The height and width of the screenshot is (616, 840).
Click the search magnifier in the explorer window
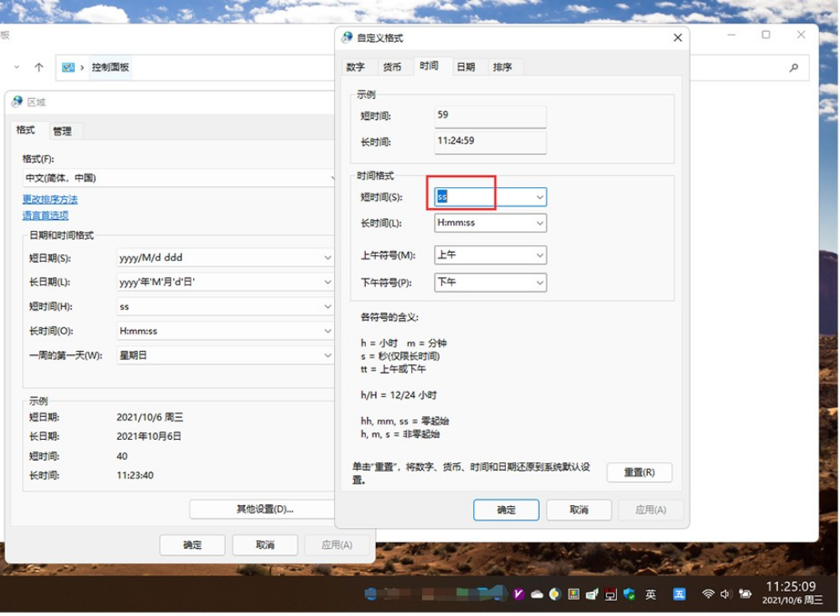coord(794,67)
